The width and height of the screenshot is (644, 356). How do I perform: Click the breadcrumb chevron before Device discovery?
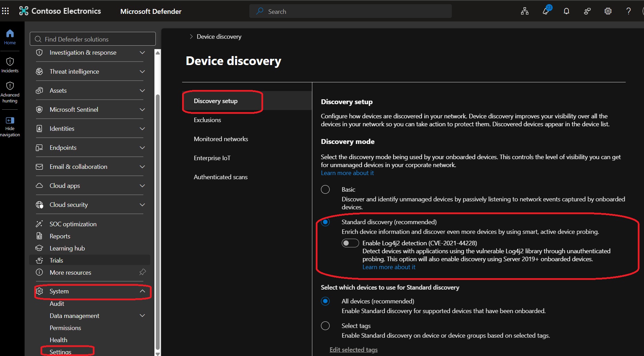(191, 37)
